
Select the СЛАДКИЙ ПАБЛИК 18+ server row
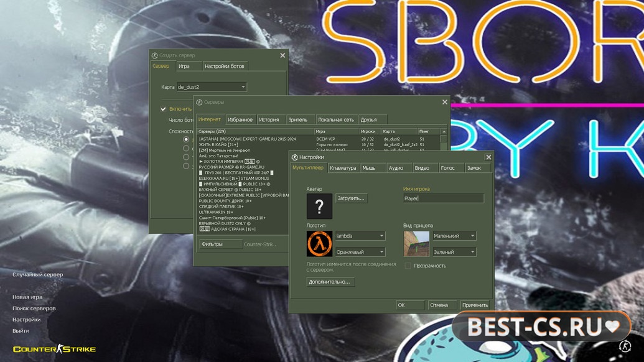[x=243, y=207]
